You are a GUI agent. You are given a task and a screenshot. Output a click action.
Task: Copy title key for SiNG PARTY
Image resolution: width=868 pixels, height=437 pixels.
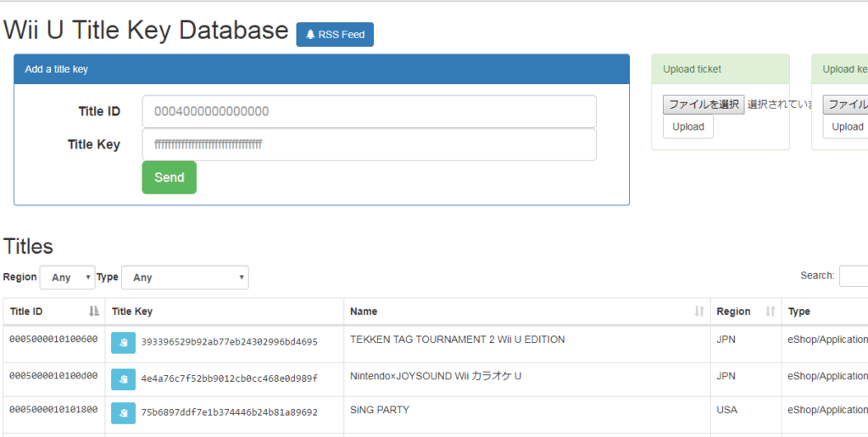(123, 413)
